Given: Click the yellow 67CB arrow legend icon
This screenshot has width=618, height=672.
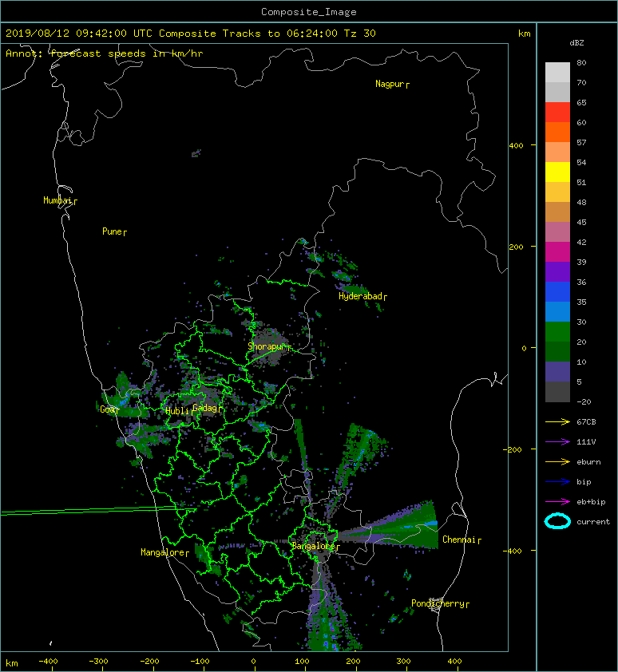Looking at the screenshot, I should [x=557, y=422].
